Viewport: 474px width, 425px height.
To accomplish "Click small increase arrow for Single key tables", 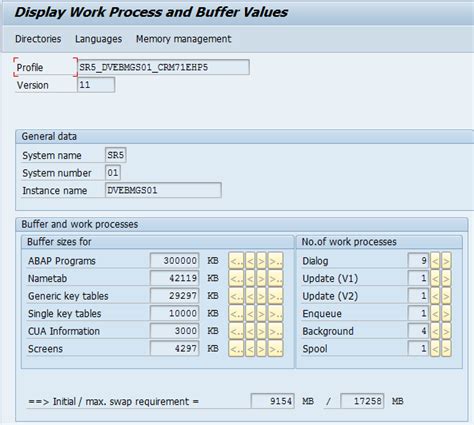I will (x=261, y=314).
